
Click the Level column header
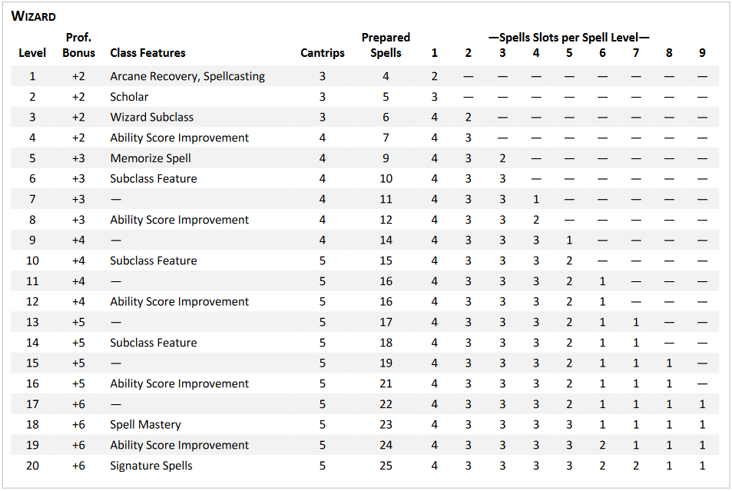pos(32,53)
